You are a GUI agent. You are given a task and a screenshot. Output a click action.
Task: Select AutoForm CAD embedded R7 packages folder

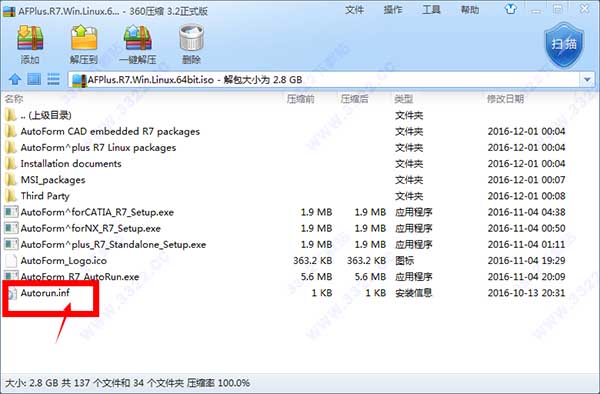(300, 131)
